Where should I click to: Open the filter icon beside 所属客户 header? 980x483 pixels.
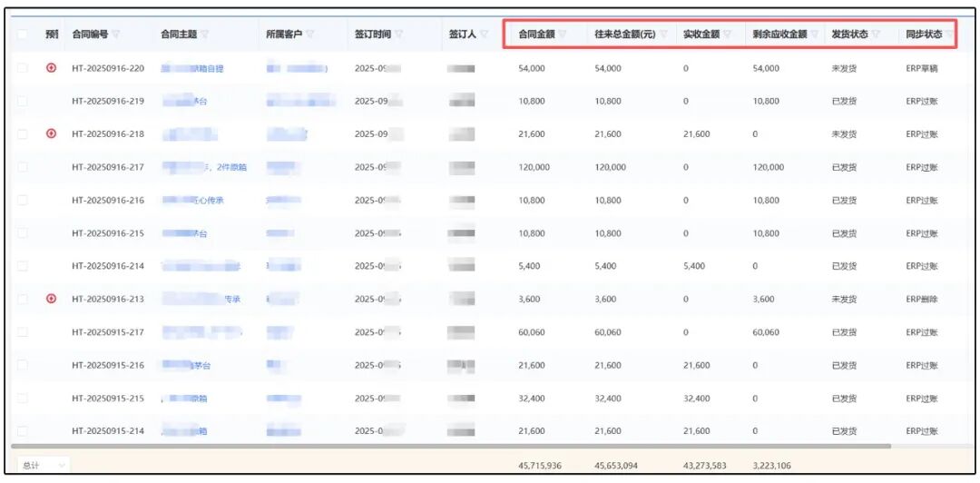point(310,34)
